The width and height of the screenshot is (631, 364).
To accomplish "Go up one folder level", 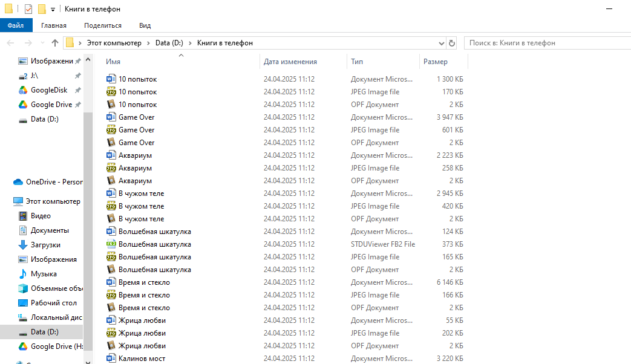I will (55, 43).
